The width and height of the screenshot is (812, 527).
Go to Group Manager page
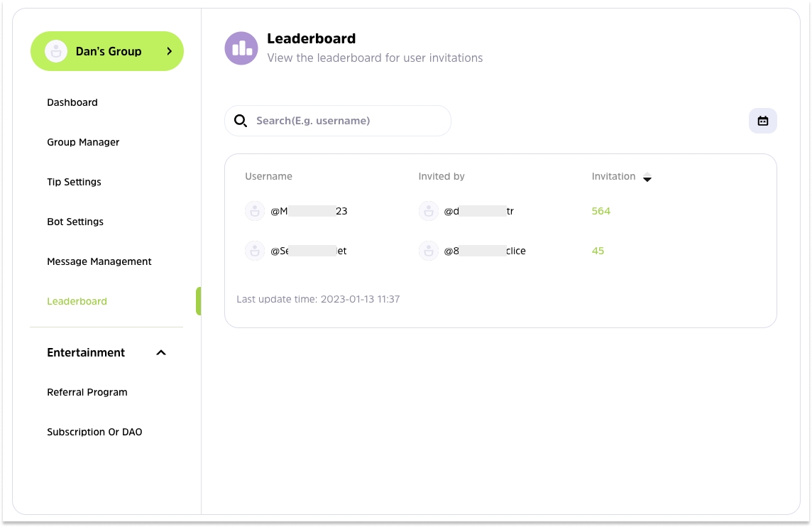tap(83, 142)
